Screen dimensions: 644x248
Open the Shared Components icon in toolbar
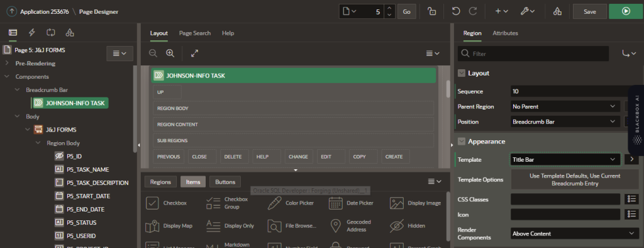[557, 11]
